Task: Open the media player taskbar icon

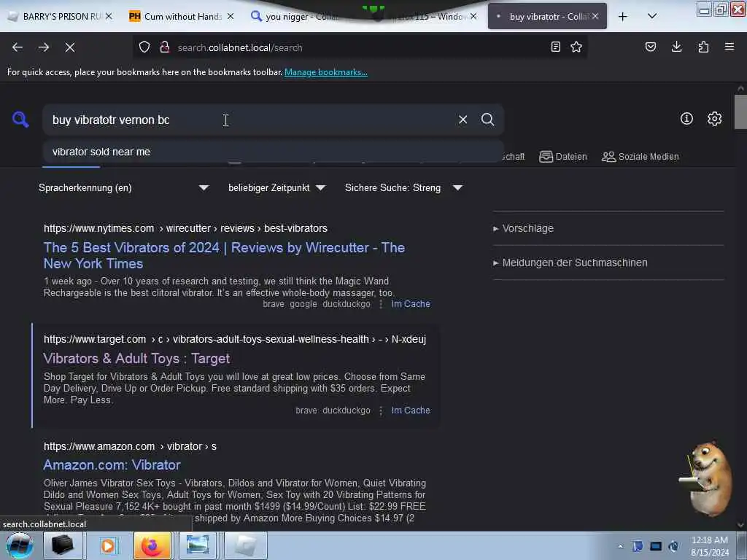Action: [x=108, y=545]
